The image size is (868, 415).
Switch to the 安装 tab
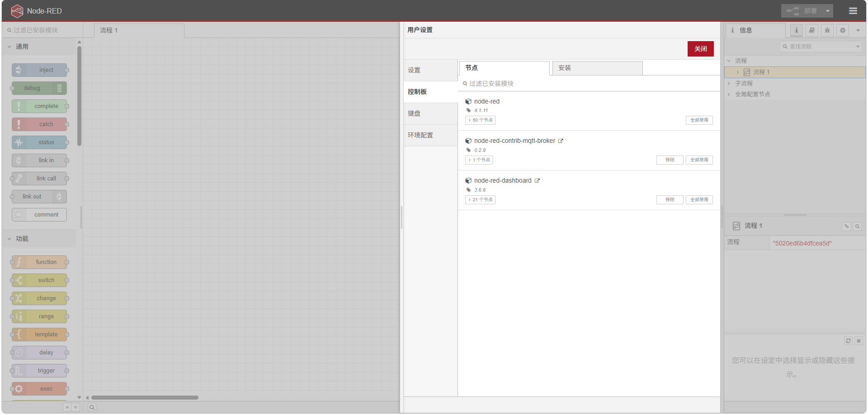597,68
